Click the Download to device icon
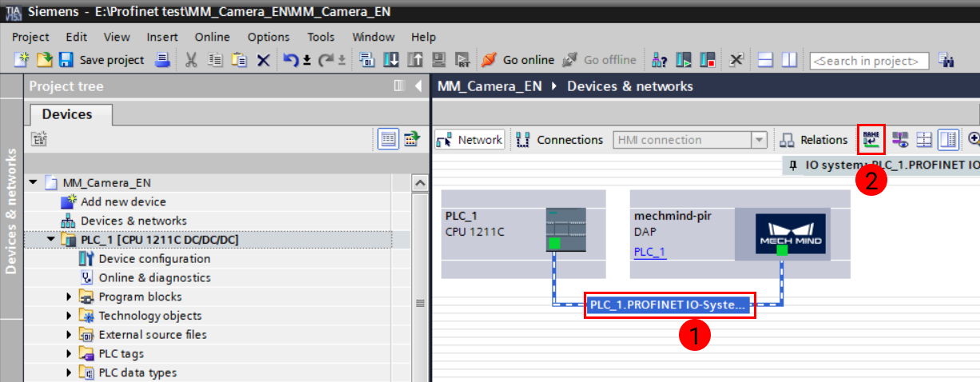 point(391,60)
